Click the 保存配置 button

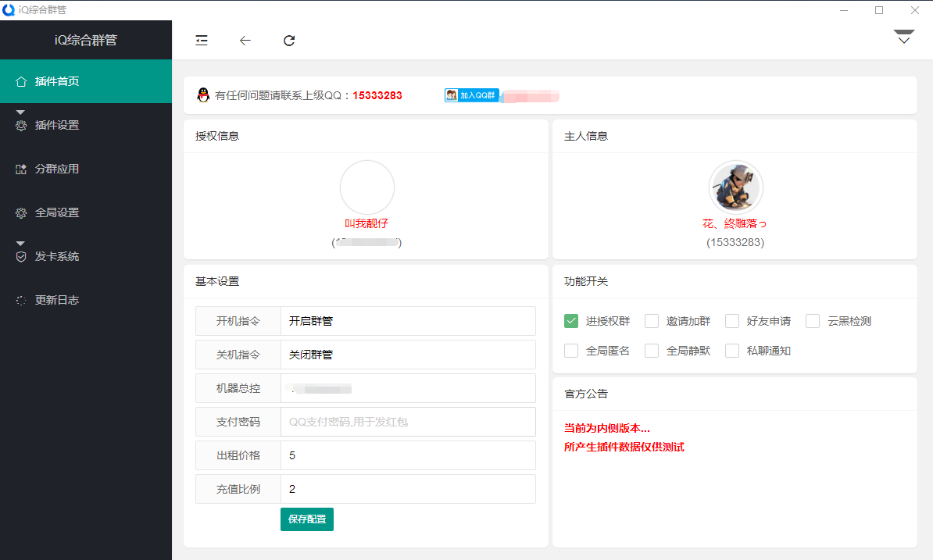[x=307, y=519]
